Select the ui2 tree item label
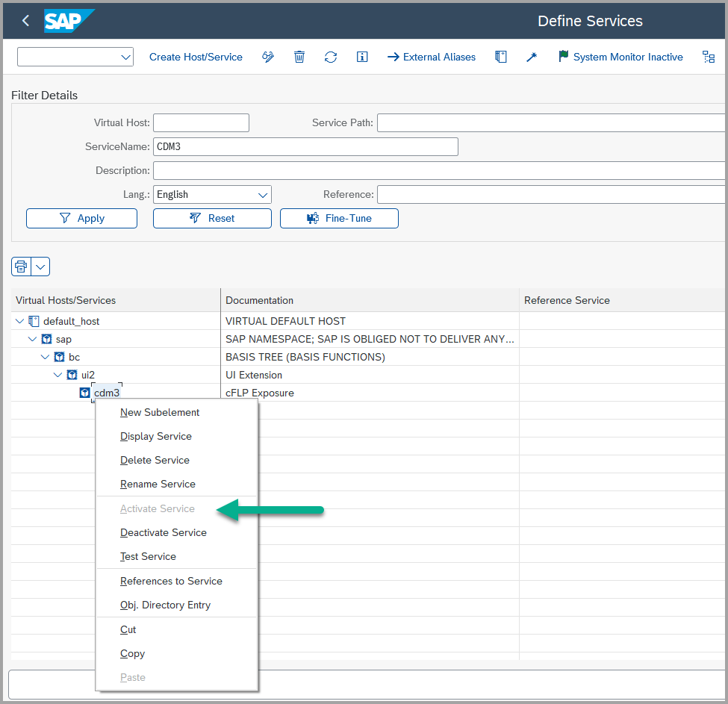The image size is (728, 704). pyautogui.click(x=88, y=375)
